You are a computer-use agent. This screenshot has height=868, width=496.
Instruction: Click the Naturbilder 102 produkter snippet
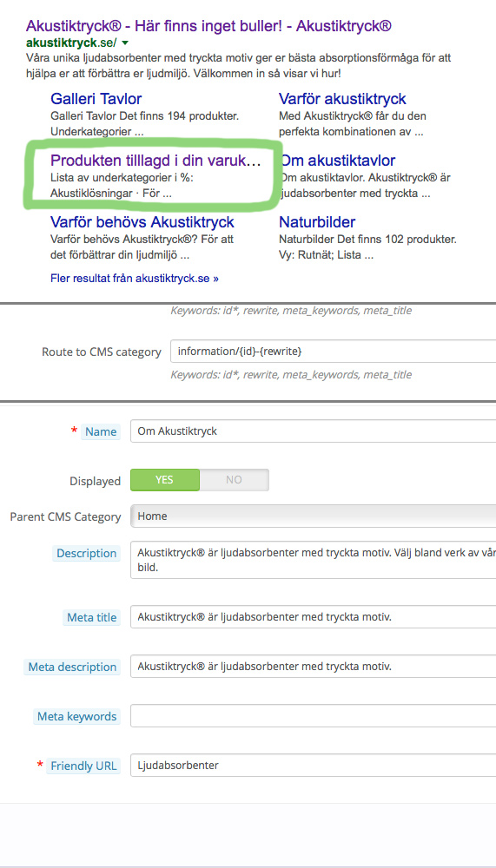pos(367,248)
